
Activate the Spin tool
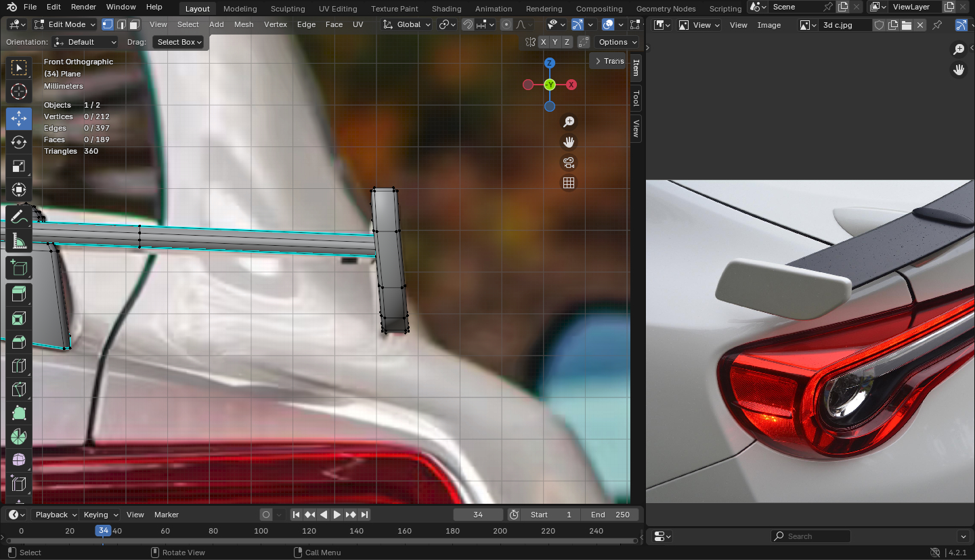pyautogui.click(x=19, y=437)
